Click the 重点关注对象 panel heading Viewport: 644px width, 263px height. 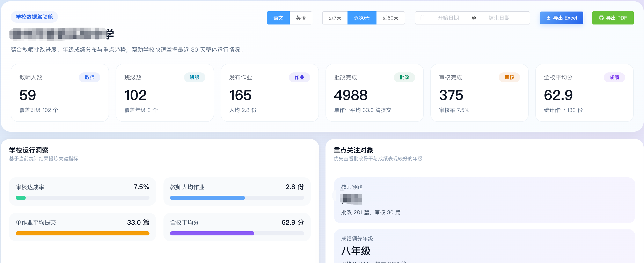(x=353, y=150)
